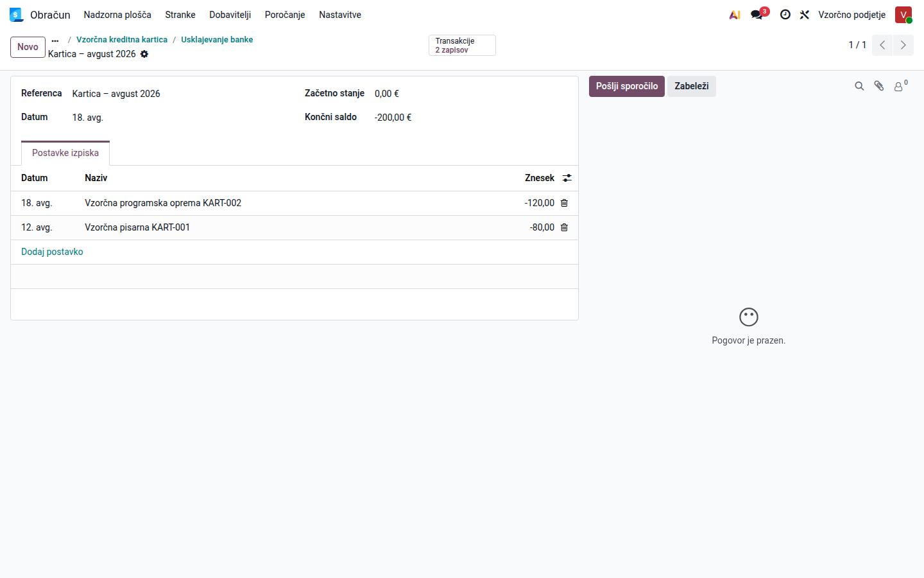Go to the next record arrow
Screen dimensions: 924x578
[x=903, y=45]
